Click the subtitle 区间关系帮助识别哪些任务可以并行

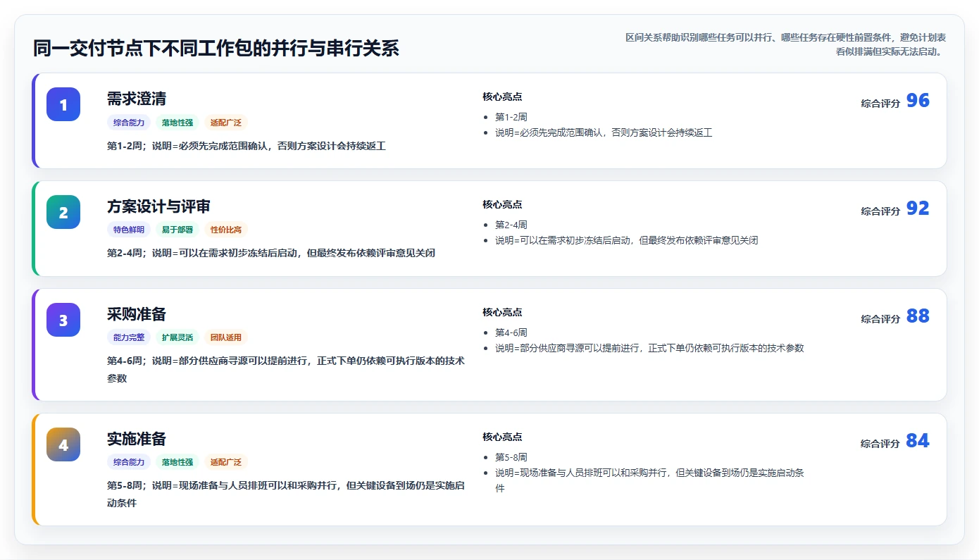pyautogui.click(x=785, y=44)
